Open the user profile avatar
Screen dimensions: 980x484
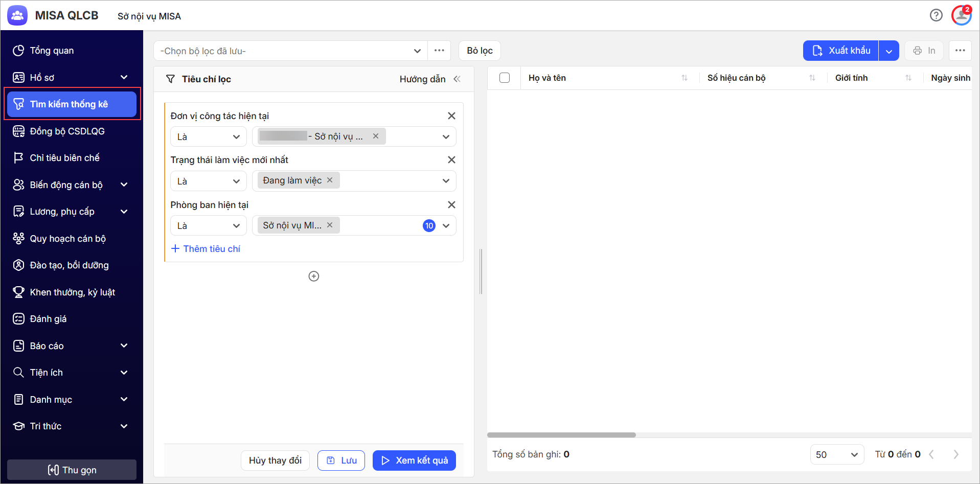[x=961, y=15]
